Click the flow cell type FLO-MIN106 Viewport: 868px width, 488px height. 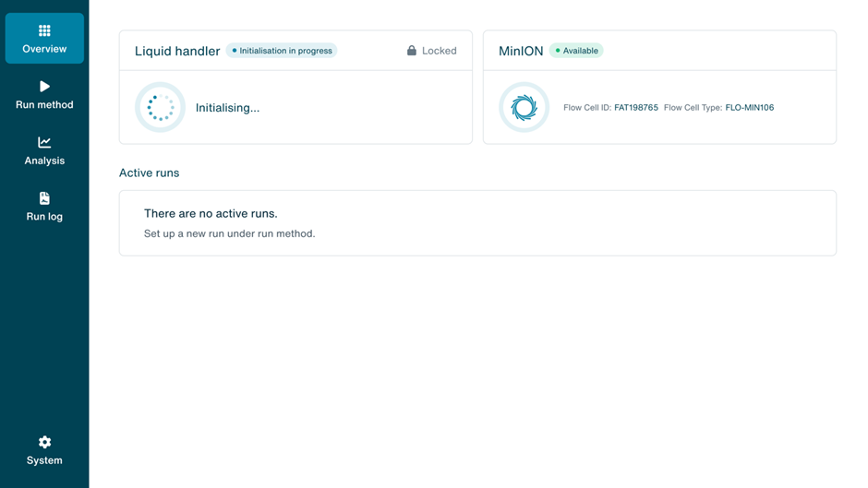[750, 107]
